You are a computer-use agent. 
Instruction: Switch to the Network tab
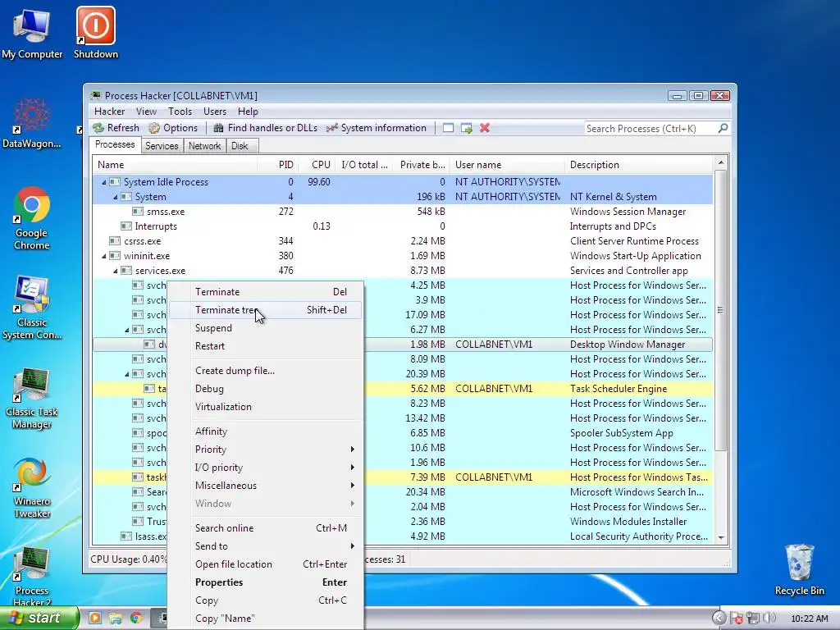point(204,146)
